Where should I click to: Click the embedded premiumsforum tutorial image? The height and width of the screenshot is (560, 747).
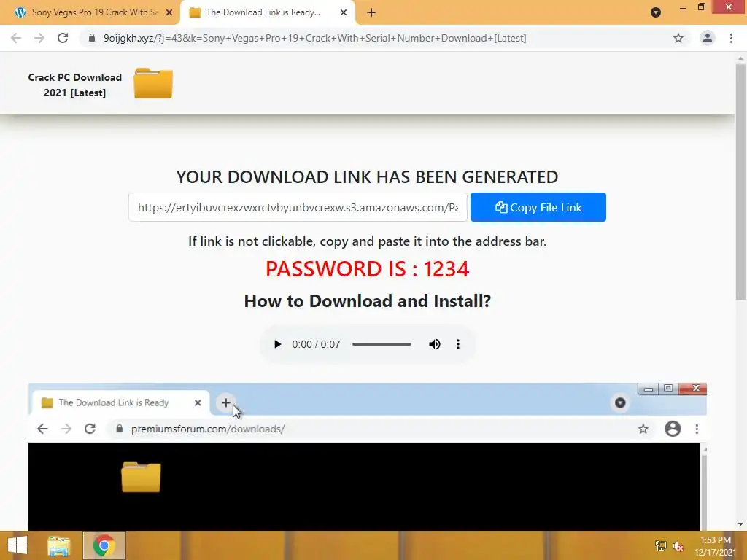(368, 456)
